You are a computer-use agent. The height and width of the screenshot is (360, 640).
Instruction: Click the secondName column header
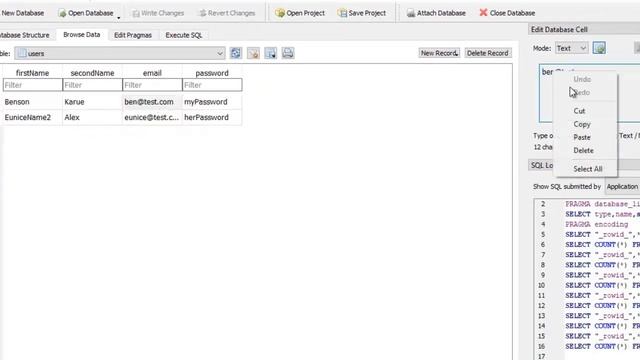click(92, 73)
